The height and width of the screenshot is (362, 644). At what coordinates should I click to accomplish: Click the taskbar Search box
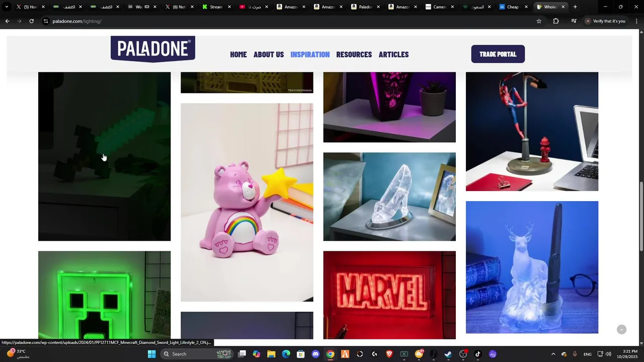click(x=197, y=354)
